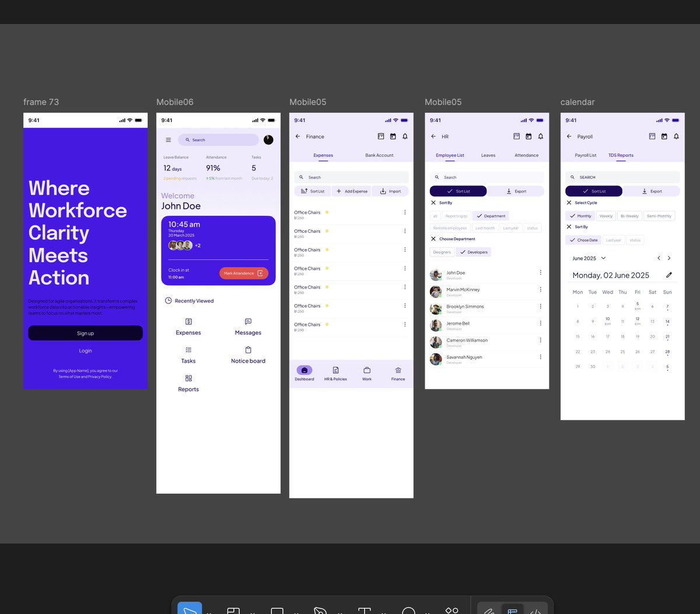Edit date with pencil icon beside Monday, 02 June 2025
This screenshot has height=614, width=700.
669,275
